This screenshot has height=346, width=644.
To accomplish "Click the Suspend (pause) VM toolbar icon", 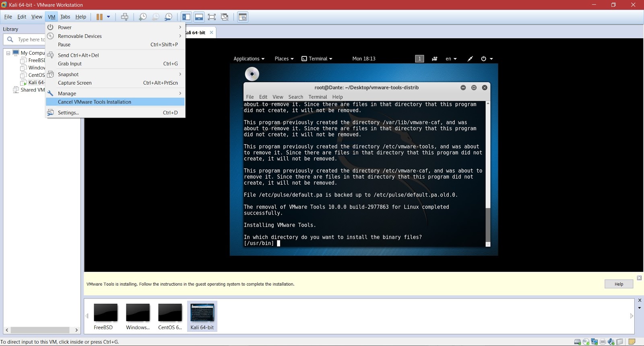I will tap(99, 17).
